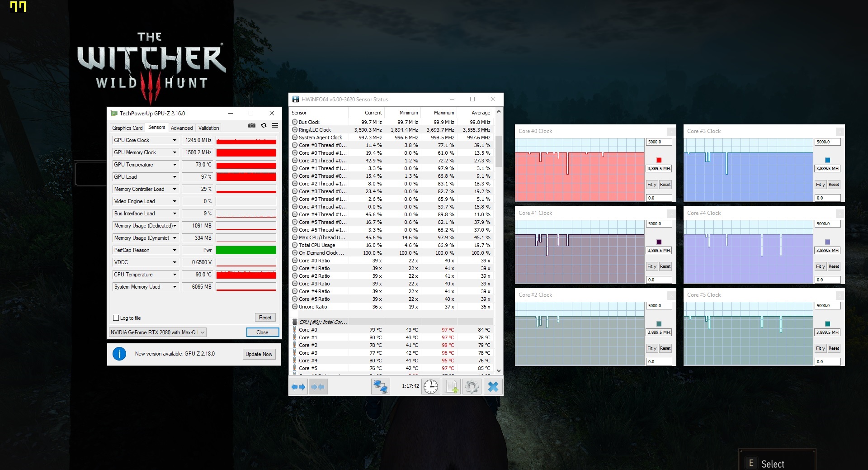Viewport: 868px width, 470px height.
Task: Open the GPU Temperature sensor dropdown
Action: [175, 165]
